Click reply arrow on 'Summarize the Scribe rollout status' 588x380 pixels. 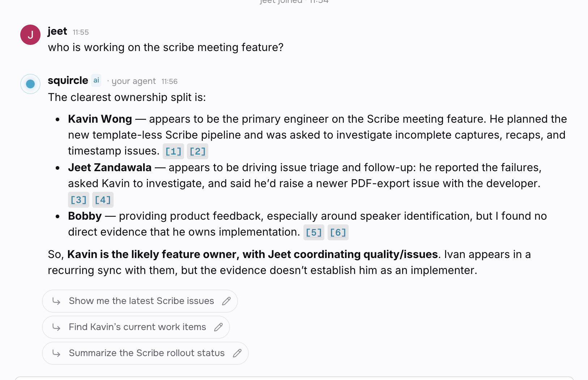tap(56, 353)
